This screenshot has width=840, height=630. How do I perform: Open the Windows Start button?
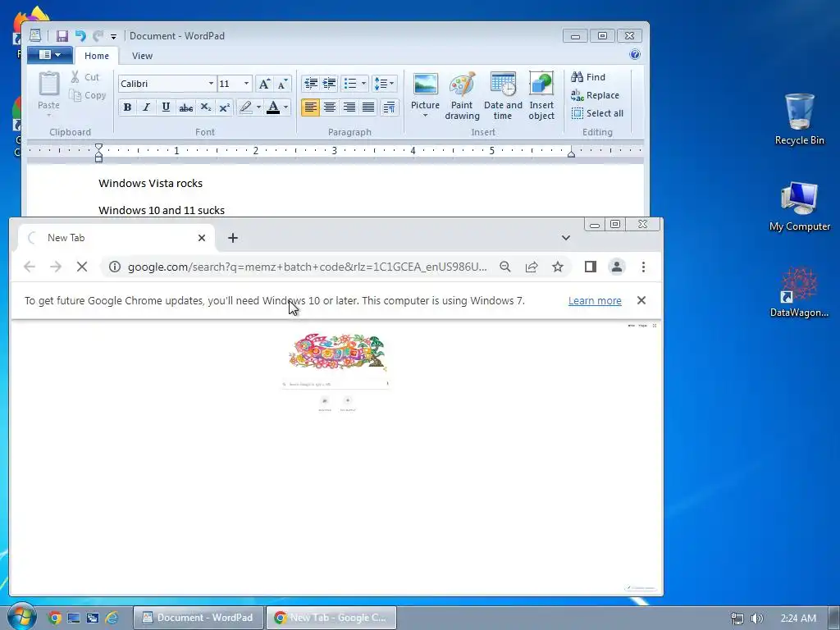[x=21, y=617]
